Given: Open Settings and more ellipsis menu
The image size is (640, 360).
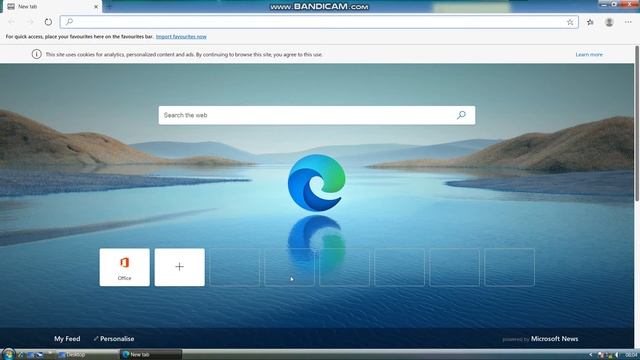Looking at the screenshot, I should pos(628,22).
